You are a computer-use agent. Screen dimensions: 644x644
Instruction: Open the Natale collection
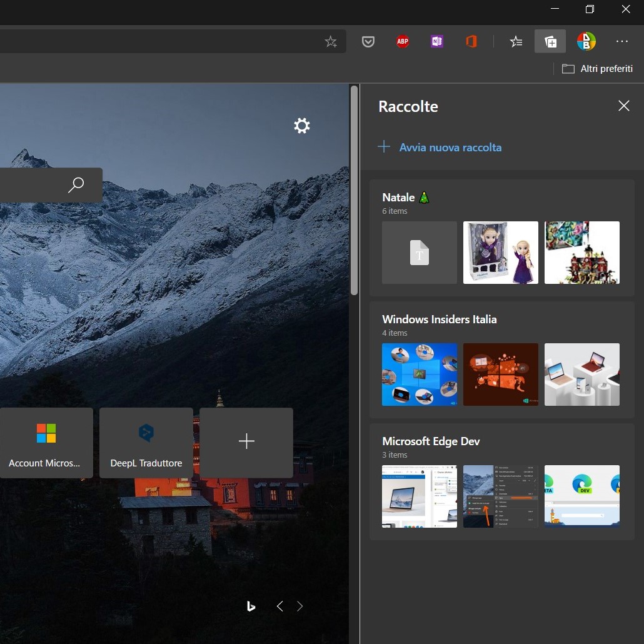(502, 238)
